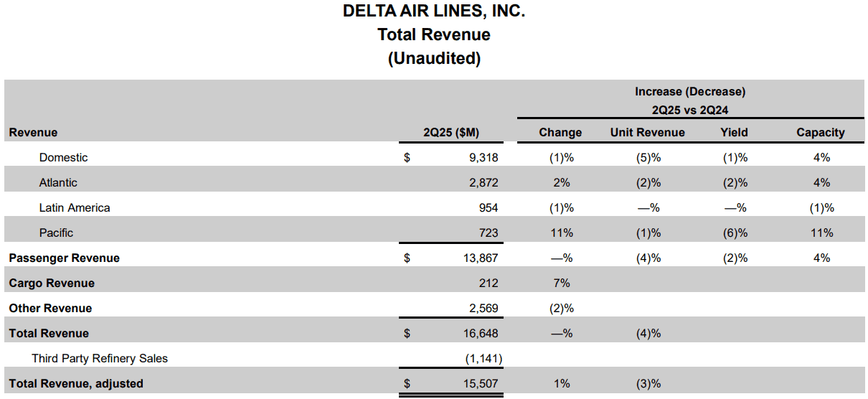Select the Pacific capacity value 11%
The width and height of the screenshot is (868, 399).
point(822,233)
